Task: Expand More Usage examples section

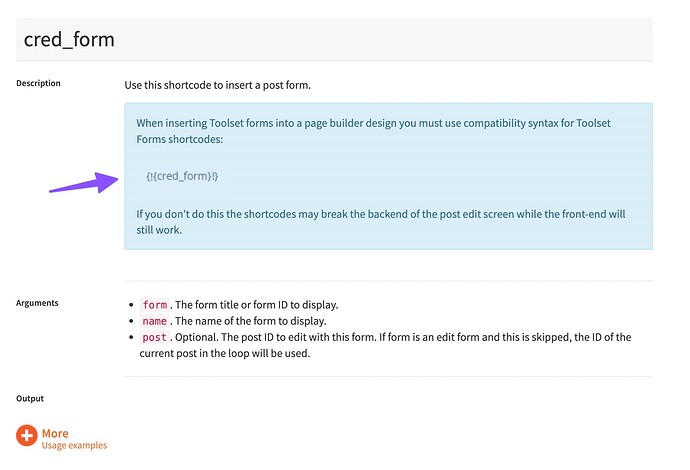Action: pyautogui.click(x=62, y=438)
